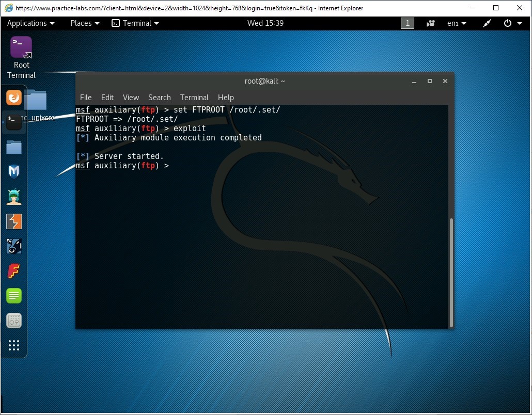
Task: Launch Firefox from the dock
Action: point(14,98)
